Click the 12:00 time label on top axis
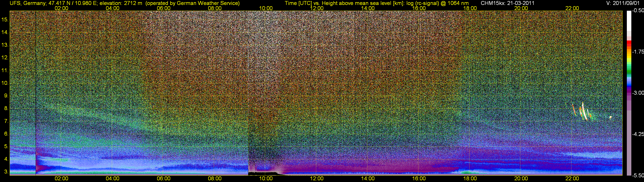 pyautogui.click(x=317, y=8)
